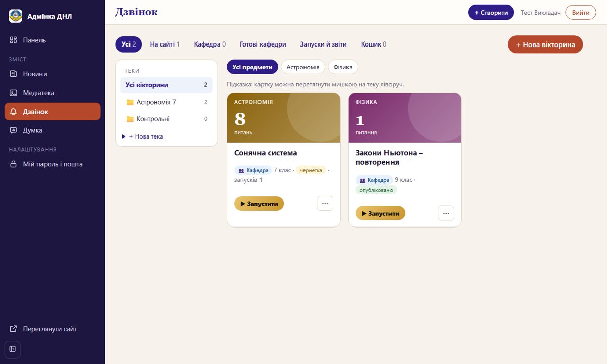Open Мій пароль і пошта settings

(53, 164)
